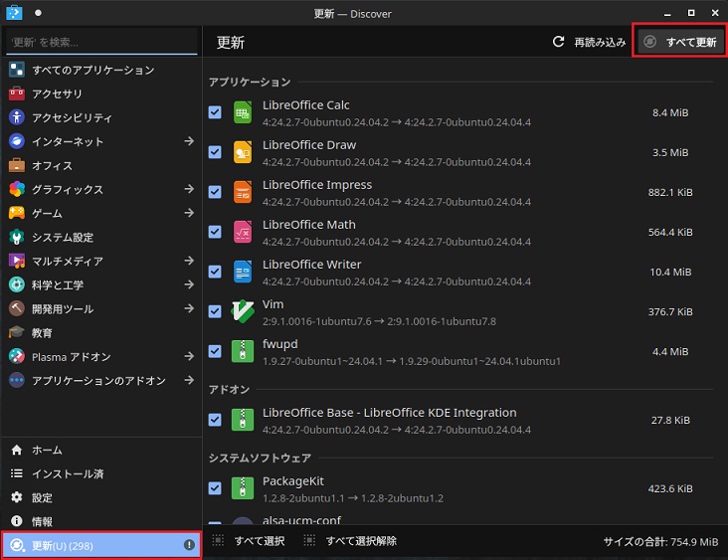Expand the グラフィックス category arrow
The height and width of the screenshot is (560, 728).
coord(189,189)
